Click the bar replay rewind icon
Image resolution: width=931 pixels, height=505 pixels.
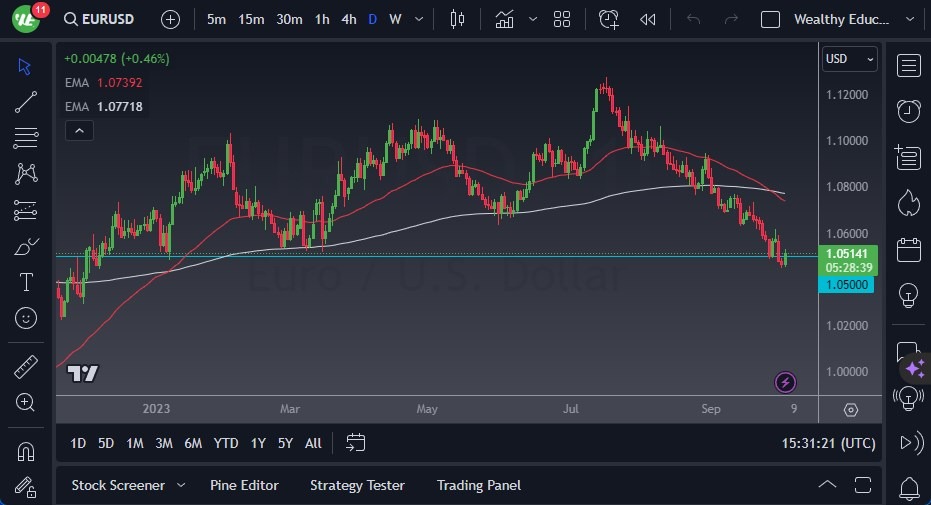(x=648, y=19)
